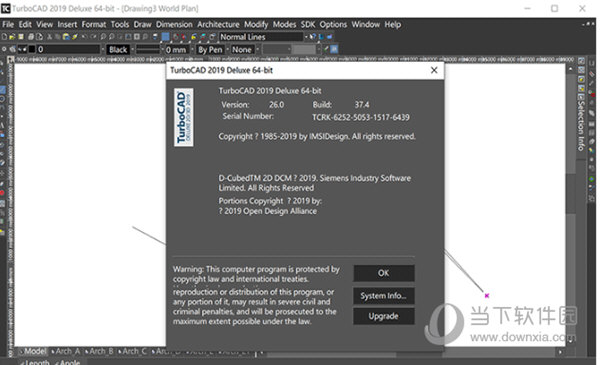
Task: Click the Print icon in toolbar
Action: 31,37
